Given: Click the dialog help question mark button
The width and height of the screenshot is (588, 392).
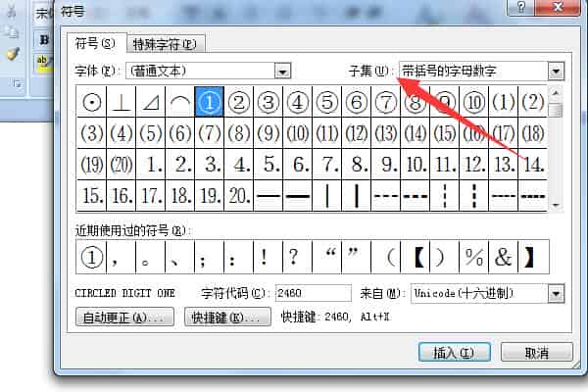Looking at the screenshot, I should click(x=521, y=7).
